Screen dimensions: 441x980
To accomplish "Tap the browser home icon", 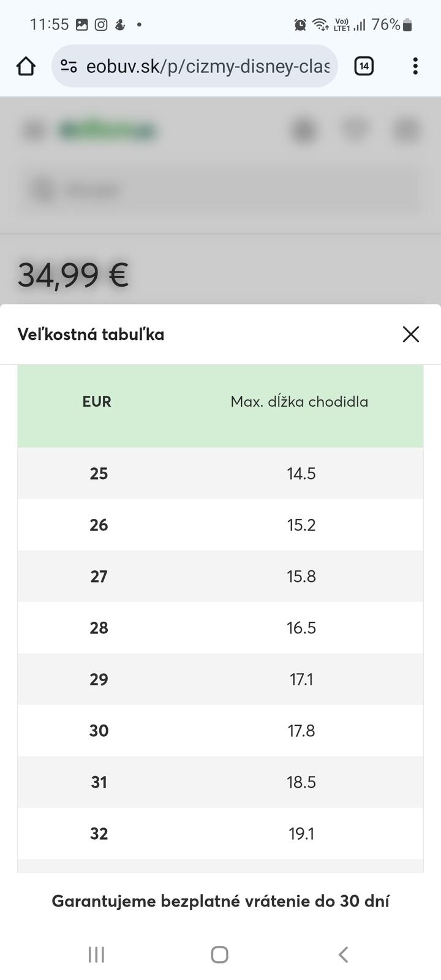I will [26, 66].
